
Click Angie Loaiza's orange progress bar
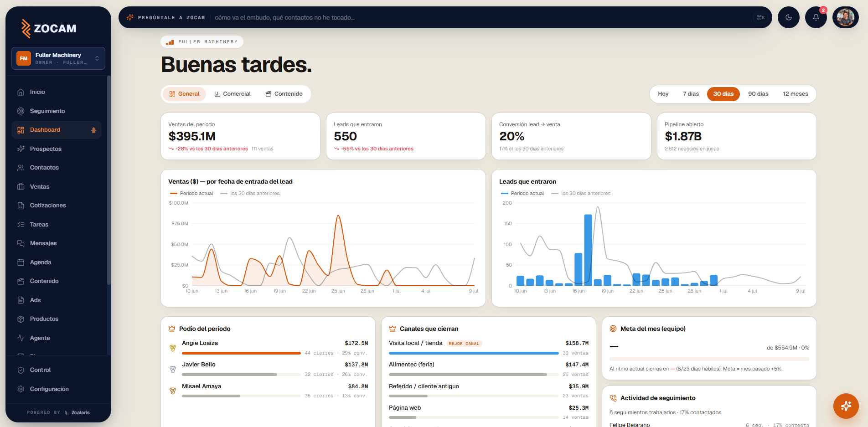241,353
